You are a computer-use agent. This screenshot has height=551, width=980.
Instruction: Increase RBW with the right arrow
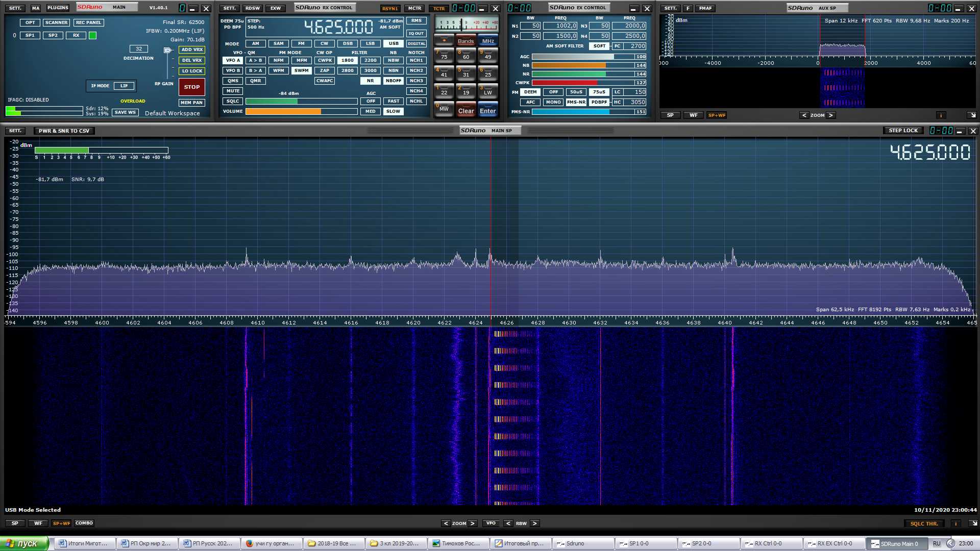pos(534,523)
